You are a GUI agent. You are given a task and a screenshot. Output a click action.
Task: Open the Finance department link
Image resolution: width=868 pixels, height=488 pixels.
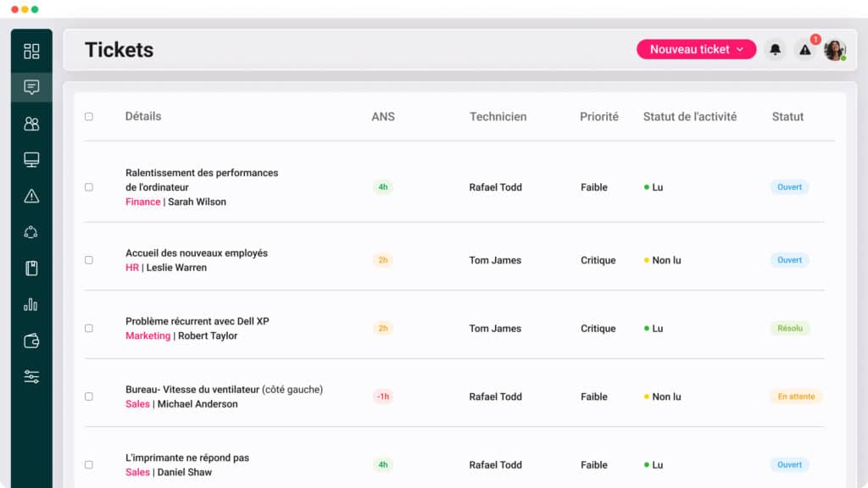click(142, 202)
